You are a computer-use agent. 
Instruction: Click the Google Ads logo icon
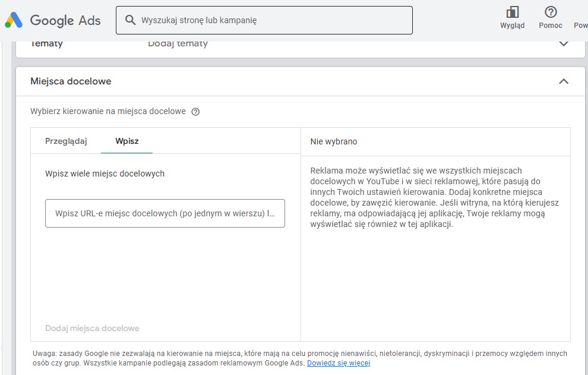tap(14, 20)
